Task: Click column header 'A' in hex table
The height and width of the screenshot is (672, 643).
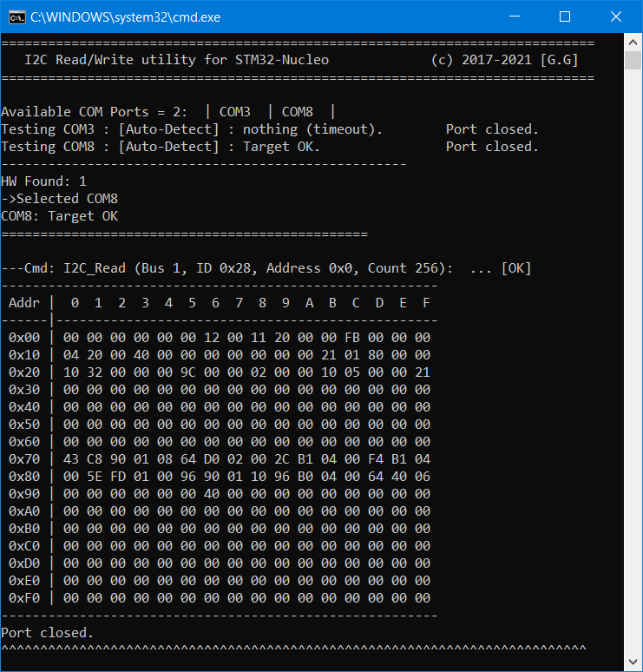Action: (309, 303)
